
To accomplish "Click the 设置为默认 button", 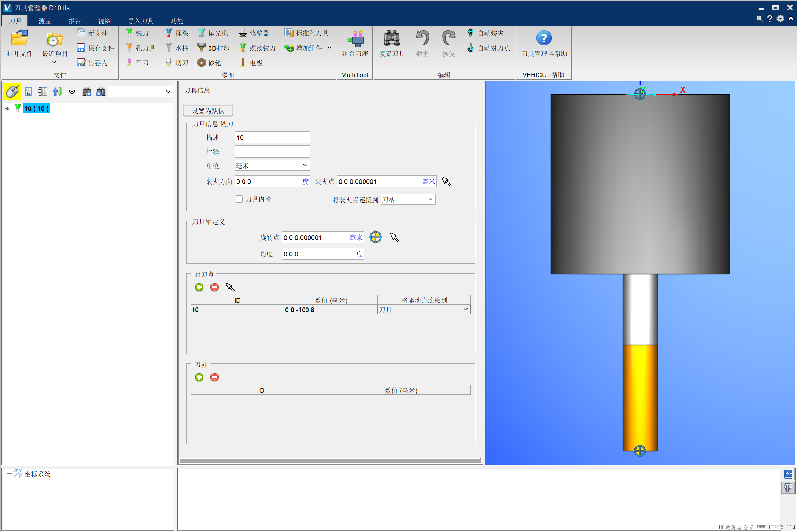I will pos(208,111).
